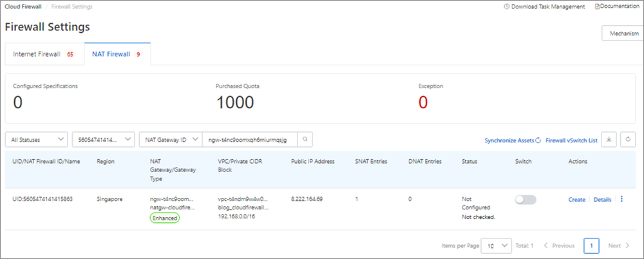This screenshot has height=259, width=644.
Task: Click Create action for the NAT gateway
Action: [576, 199]
